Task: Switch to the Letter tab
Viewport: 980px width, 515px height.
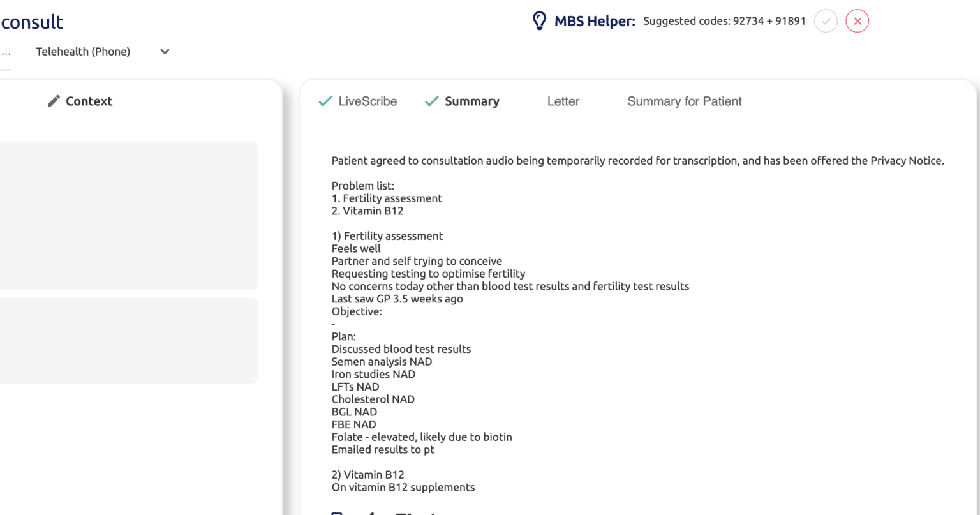Action: tap(563, 101)
